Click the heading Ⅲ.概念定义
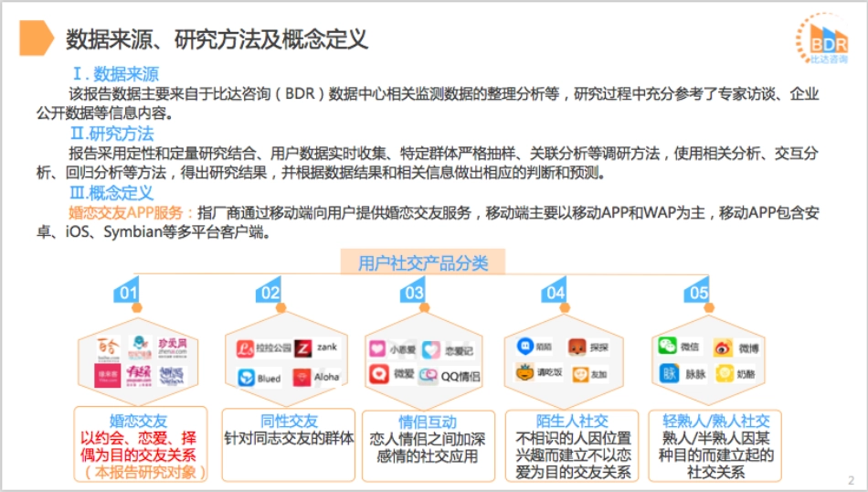 (x=111, y=193)
